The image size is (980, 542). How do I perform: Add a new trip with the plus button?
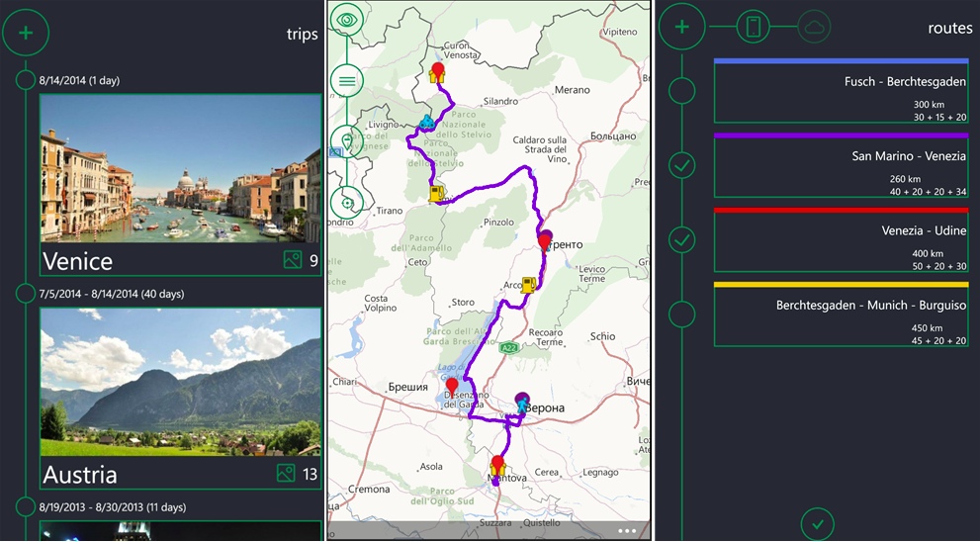click(x=26, y=33)
